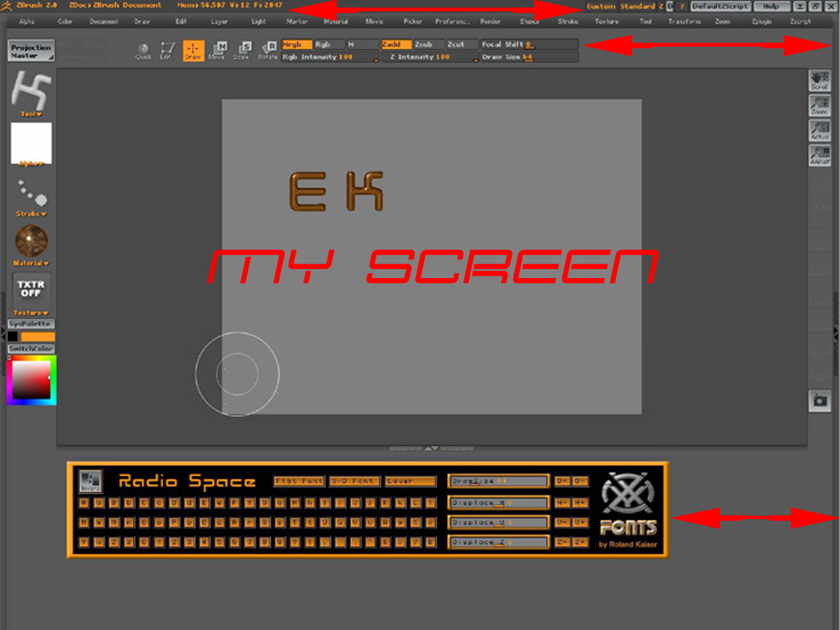The image size is (840, 630).
Task: Expand the Stroke dropdown label
Action: coord(31,214)
